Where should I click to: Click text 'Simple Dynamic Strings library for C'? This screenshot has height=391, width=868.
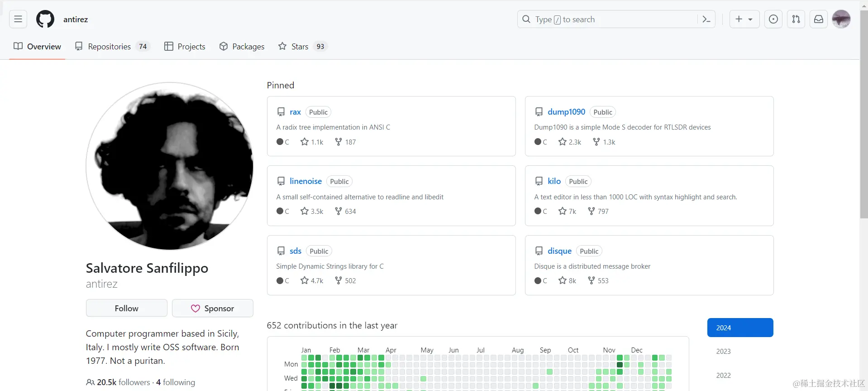330,266
